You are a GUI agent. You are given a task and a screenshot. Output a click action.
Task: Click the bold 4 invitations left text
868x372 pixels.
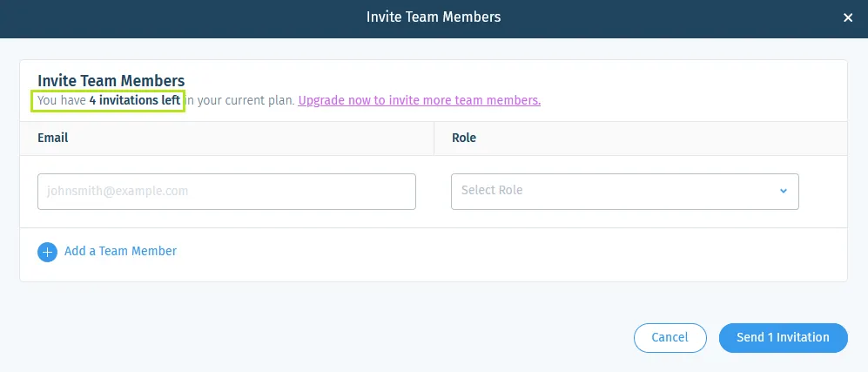coord(134,100)
